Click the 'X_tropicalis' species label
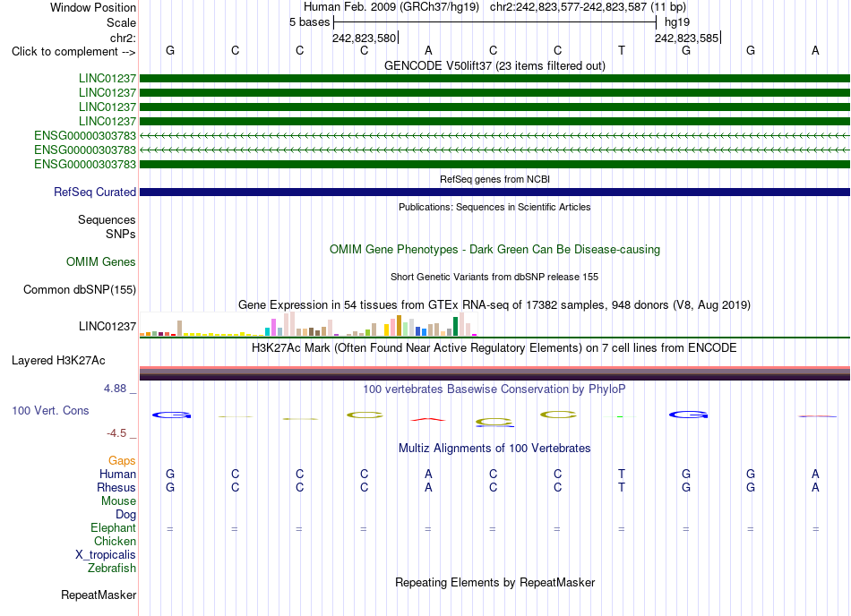 tap(106, 555)
